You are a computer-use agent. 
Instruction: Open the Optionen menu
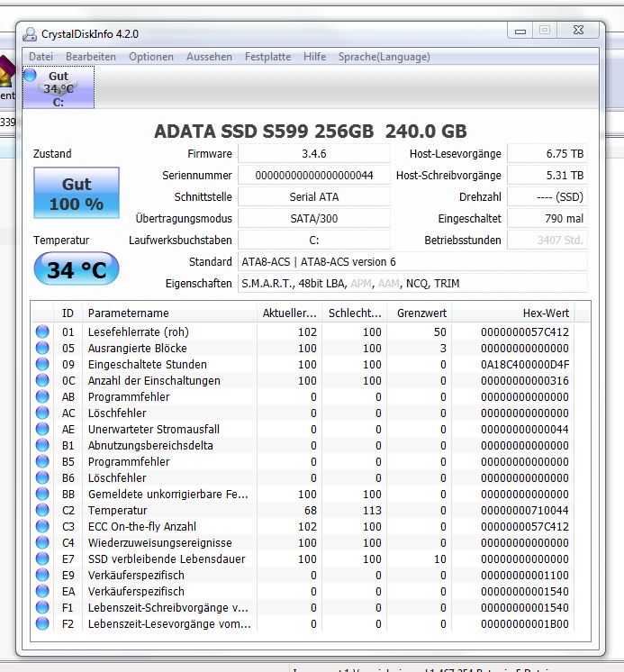[151, 57]
